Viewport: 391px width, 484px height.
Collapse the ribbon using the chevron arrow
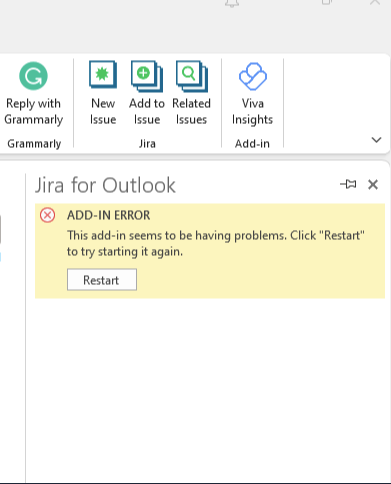(x=376, y=140)
